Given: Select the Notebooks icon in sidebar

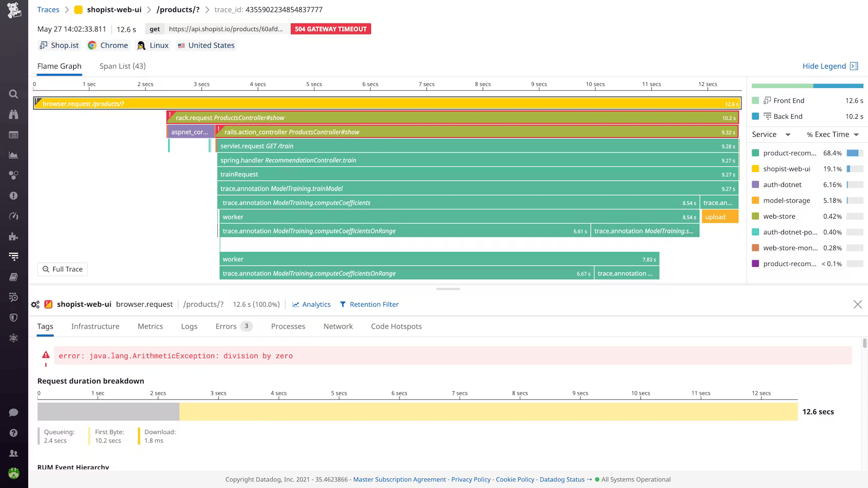Looking at the screenshot, I should [x=13, y=277].
